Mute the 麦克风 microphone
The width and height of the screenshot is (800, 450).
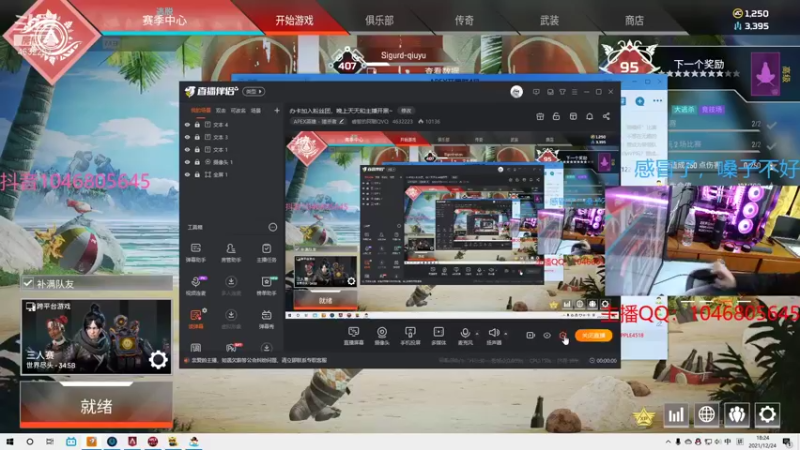(x=465, y=335)
